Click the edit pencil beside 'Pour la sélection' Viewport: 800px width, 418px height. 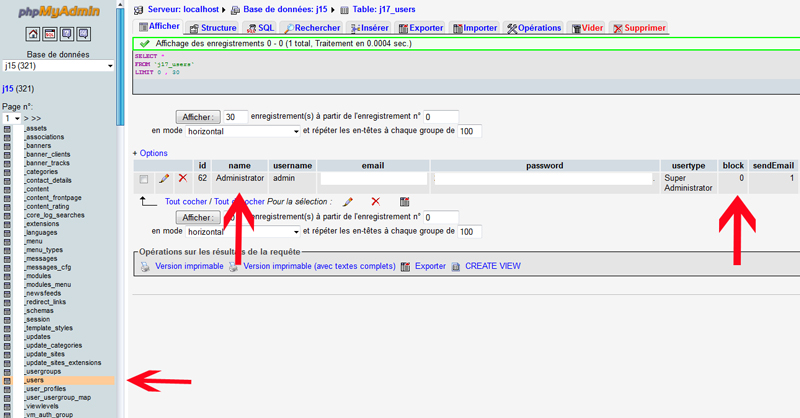click(x=347, y=201)
